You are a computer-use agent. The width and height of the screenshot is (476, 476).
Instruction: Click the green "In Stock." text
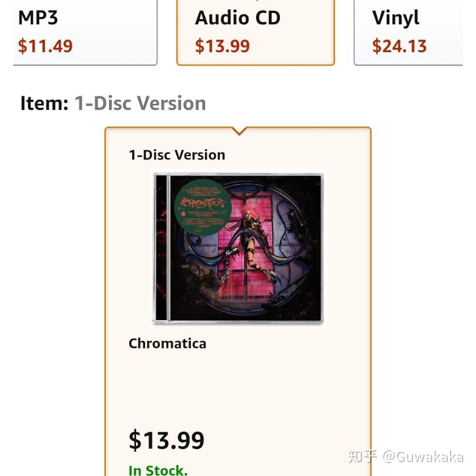tap(158, 470)
